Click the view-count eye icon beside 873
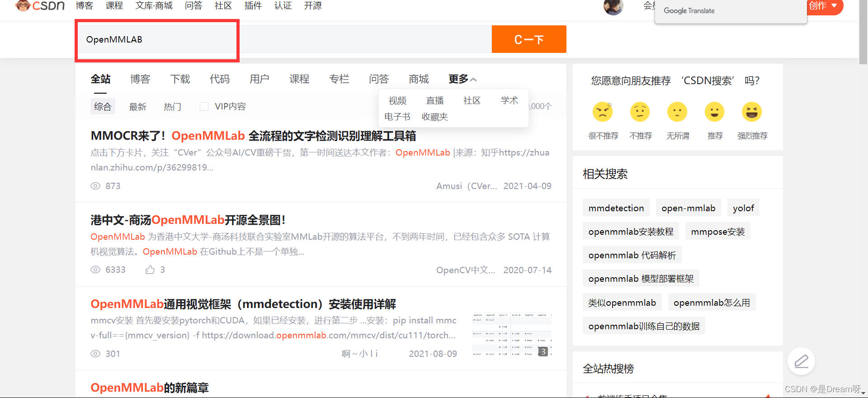Viewport: 868px width, 398px height. 95,186
